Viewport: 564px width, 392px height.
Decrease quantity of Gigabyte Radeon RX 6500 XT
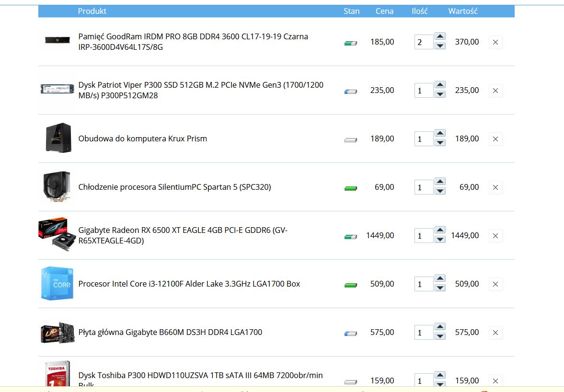[x=440, y=240]
